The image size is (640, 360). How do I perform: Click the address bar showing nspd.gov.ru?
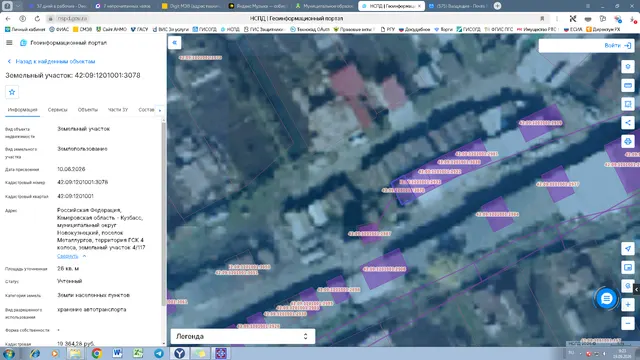click(72, 18)
